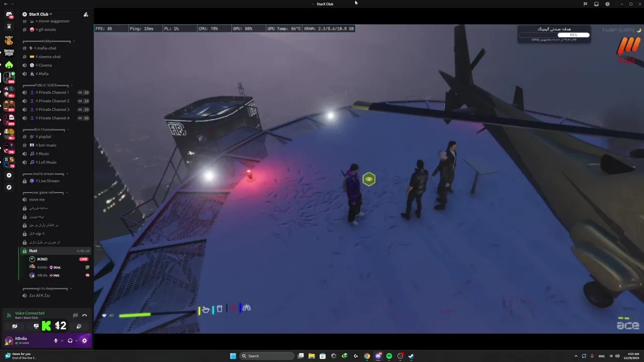Click the back arrow in Discord title bar

(x=5, y=4)
